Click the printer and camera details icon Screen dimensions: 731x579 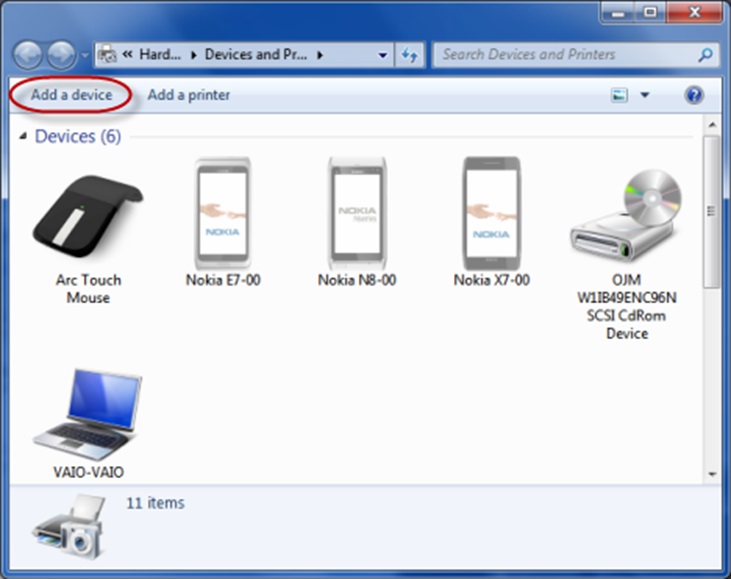(x=69, y=527)
